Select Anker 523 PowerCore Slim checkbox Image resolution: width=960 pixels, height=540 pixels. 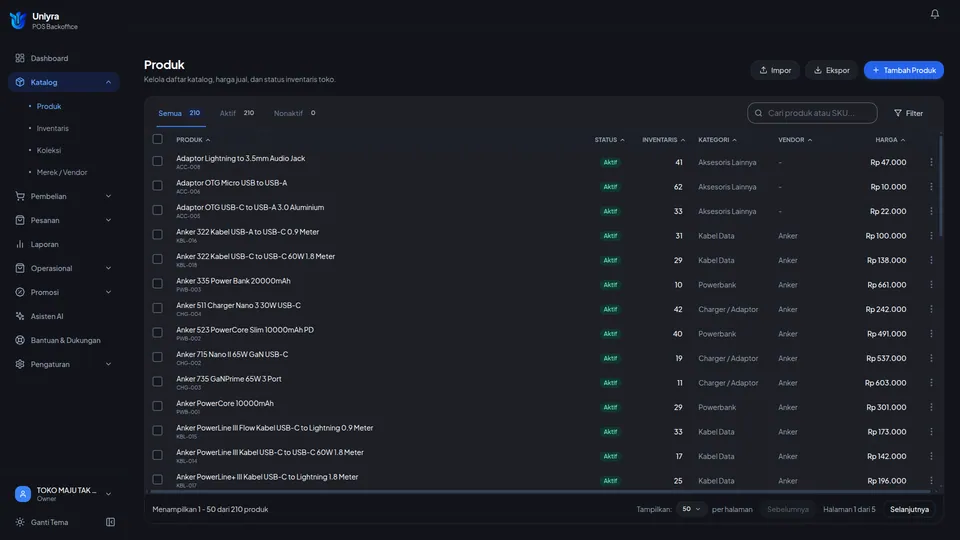pos(157,332)
